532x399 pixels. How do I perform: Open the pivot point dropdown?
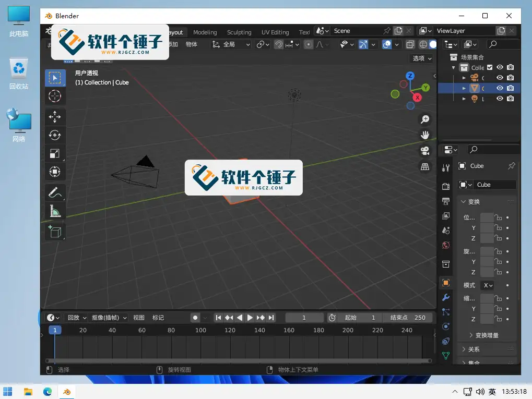263,44
